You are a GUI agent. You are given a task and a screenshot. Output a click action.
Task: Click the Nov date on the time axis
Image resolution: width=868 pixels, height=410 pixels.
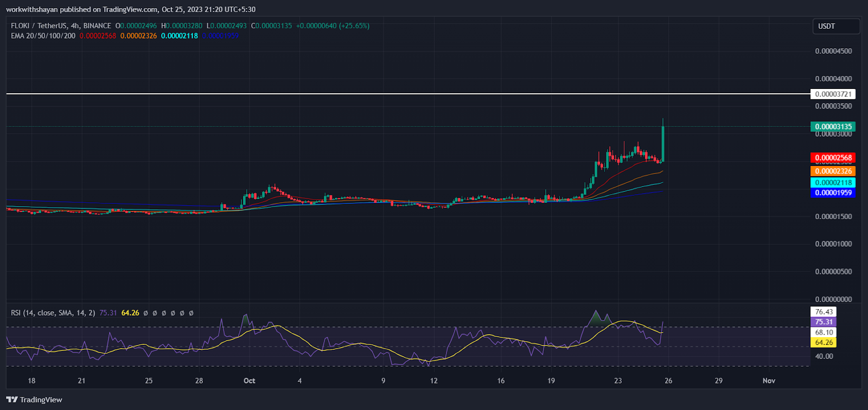(769, 381)
